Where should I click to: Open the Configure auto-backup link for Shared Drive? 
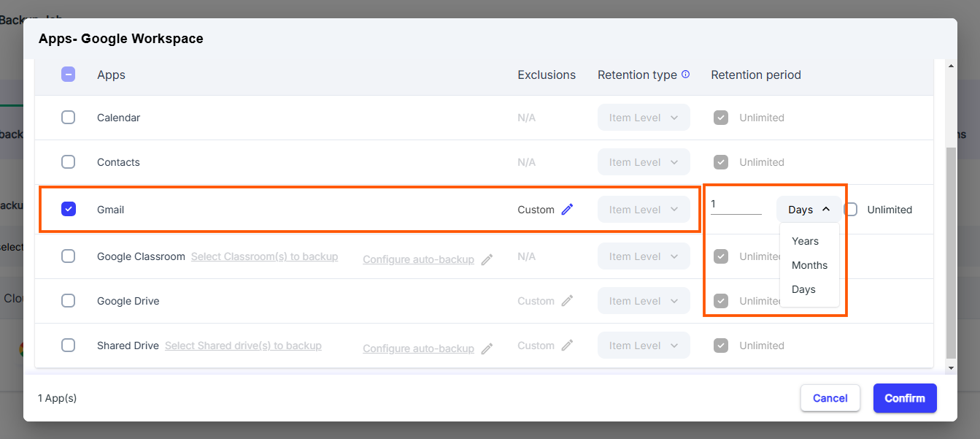click(x=418, y=348)
